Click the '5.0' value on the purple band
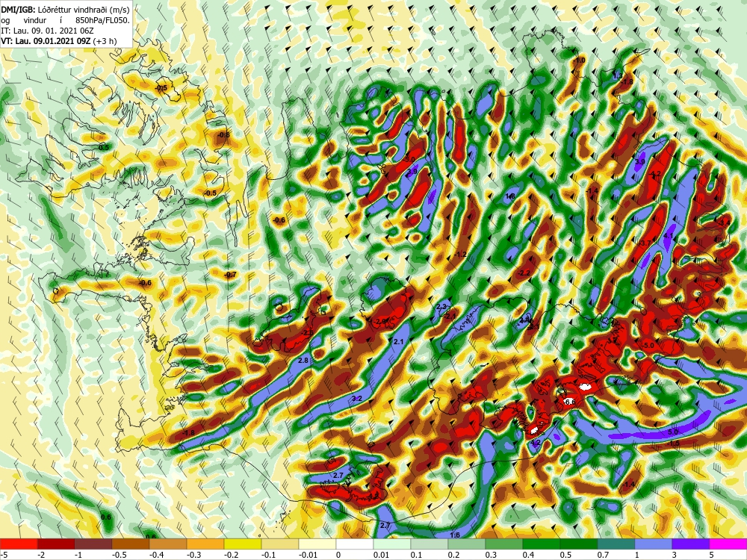 coord(673,432)
